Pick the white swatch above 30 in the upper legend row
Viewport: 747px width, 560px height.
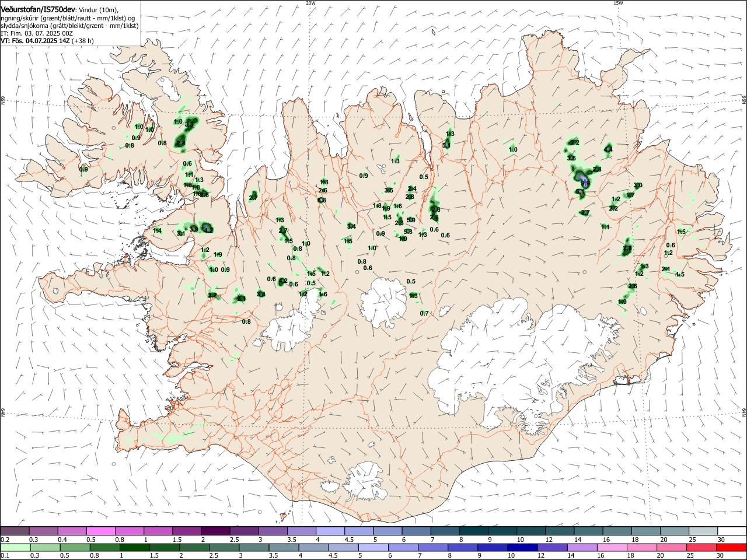731,531
